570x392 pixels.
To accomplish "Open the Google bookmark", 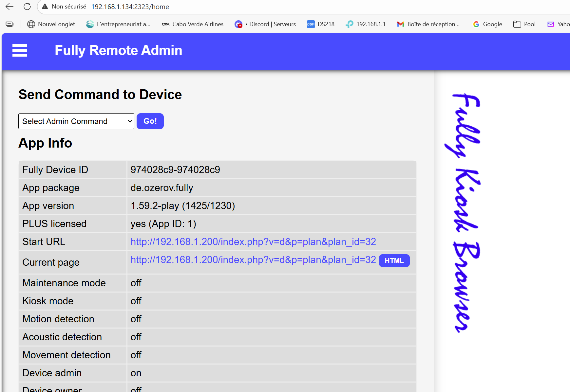I will coord(488,24).
